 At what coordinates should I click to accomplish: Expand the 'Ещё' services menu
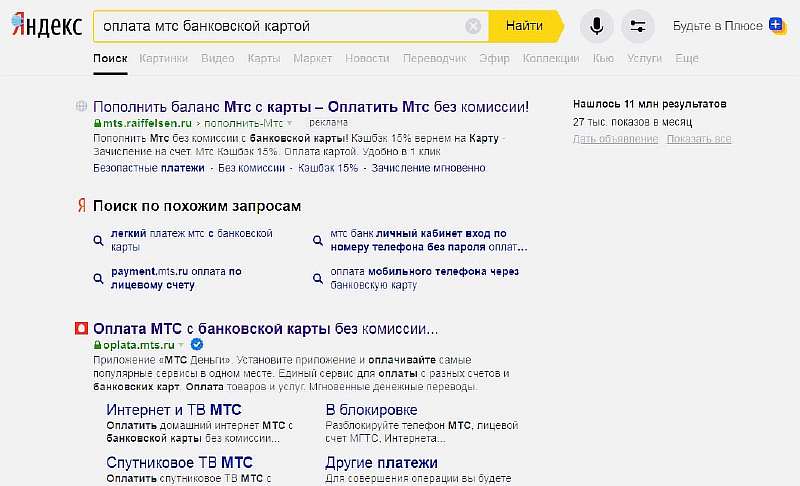pyautogui.click(x=687, y=59)
